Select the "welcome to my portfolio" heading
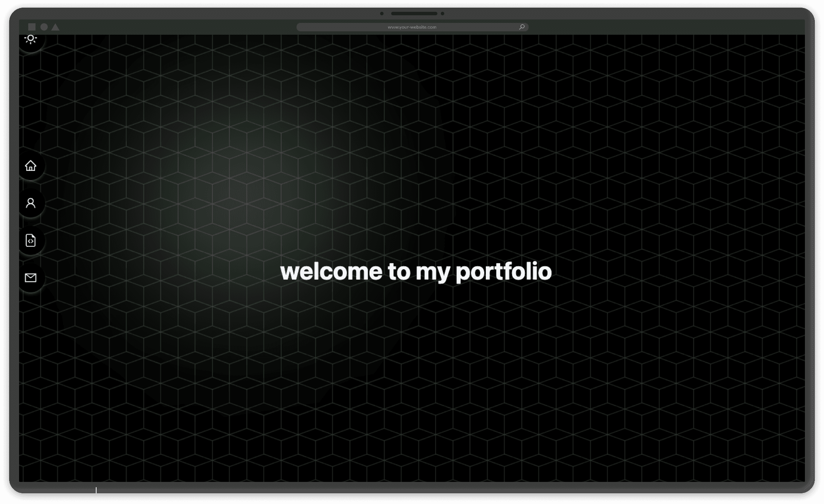The height and width of the screenshot is (504, 824). [416, 272]
